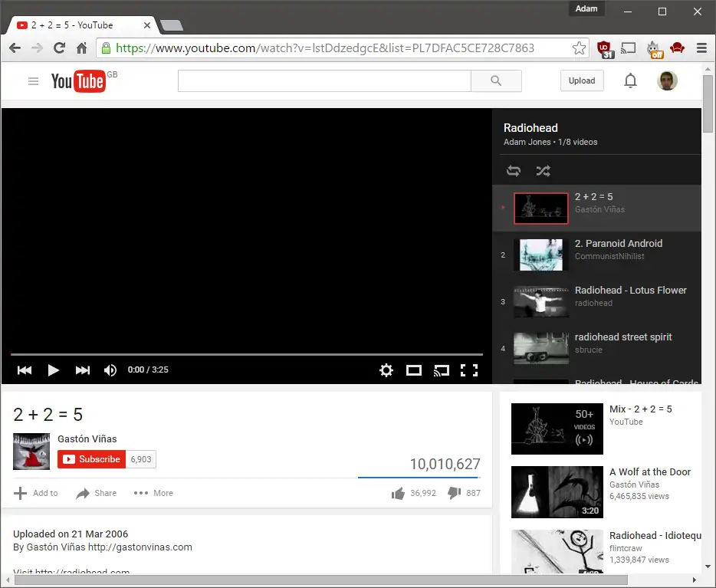716x588 pixels.
Task: Open the player settings gear
Action: (386, 370)
